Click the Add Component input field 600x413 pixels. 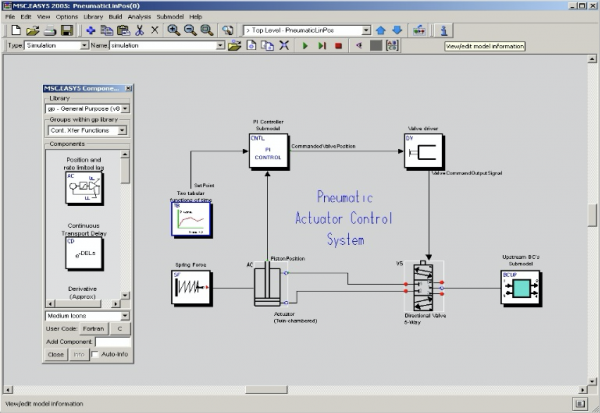pyautogui.click(x=113, y=341)
